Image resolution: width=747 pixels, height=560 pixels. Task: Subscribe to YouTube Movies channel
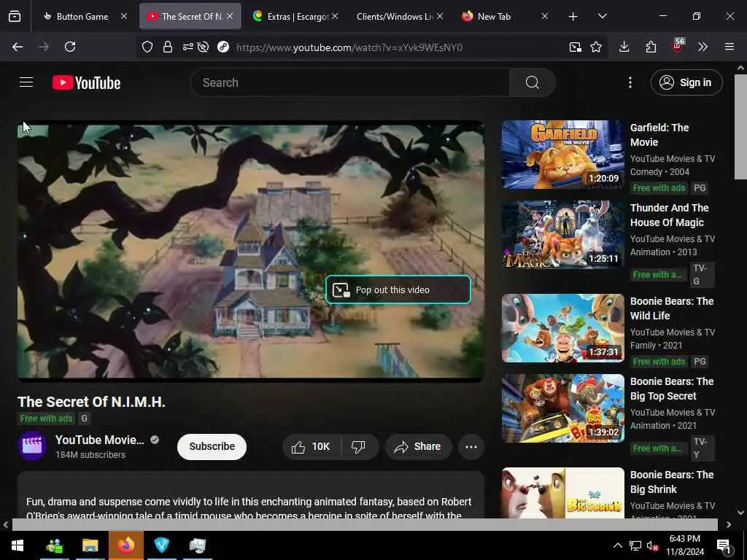click(212, 447)
